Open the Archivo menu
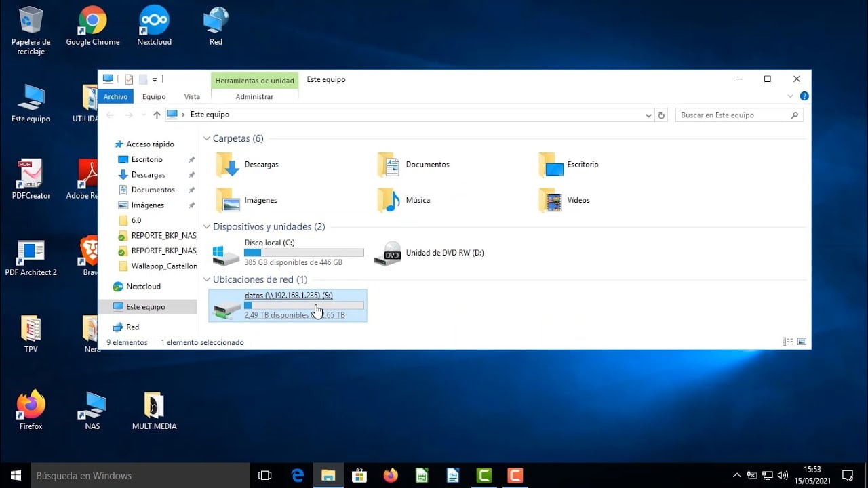This screenshot has width=868, height=488. click(115, 96)
